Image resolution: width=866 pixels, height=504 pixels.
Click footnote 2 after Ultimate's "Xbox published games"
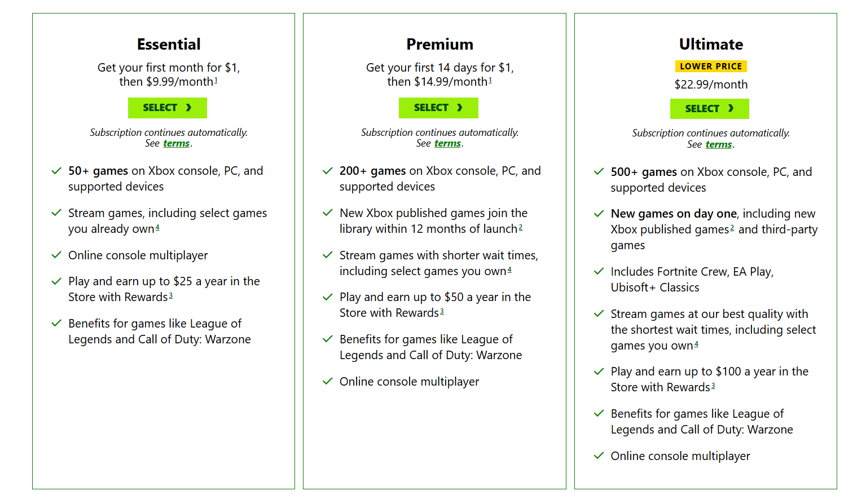point(732,228)
